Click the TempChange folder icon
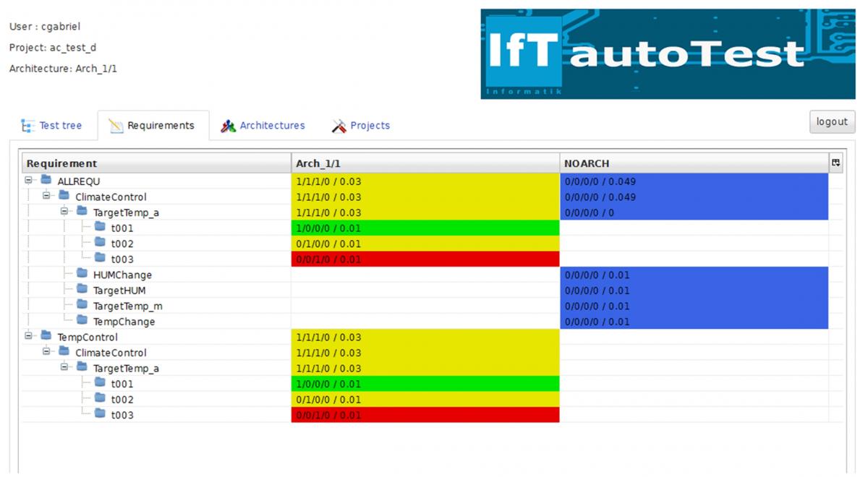The width and height of the screenshot is (868, 477). point(82,321)
